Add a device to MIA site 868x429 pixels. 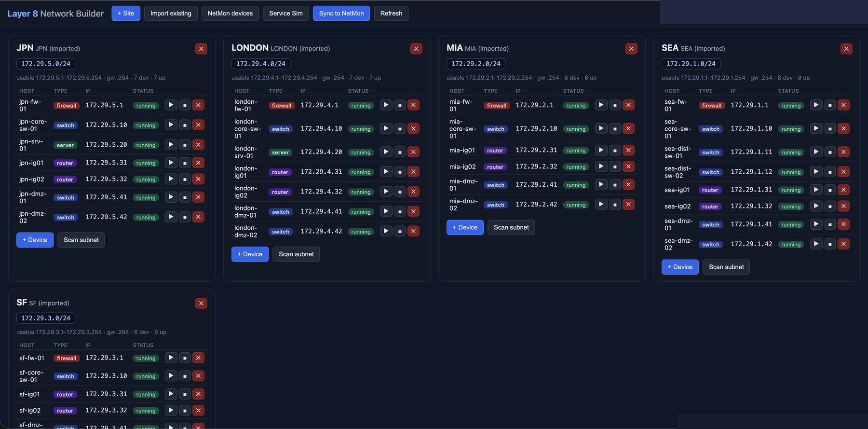pos(465,227)
